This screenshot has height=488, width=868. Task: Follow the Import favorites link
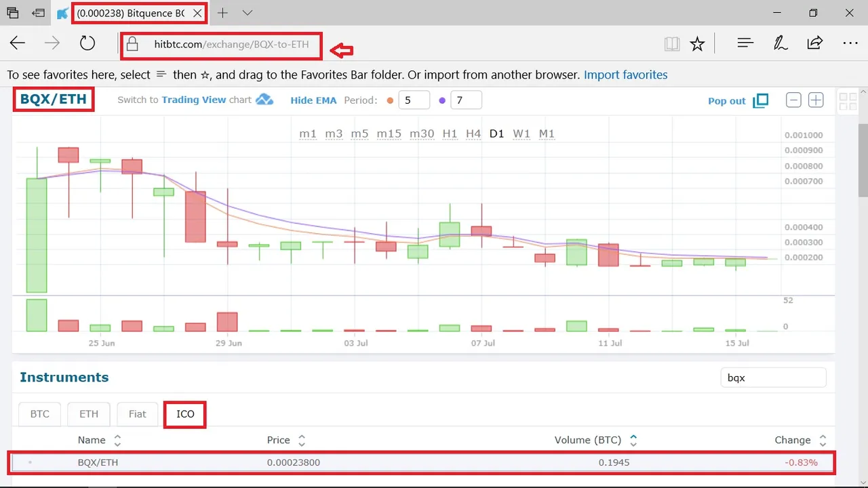click(625, 75)
